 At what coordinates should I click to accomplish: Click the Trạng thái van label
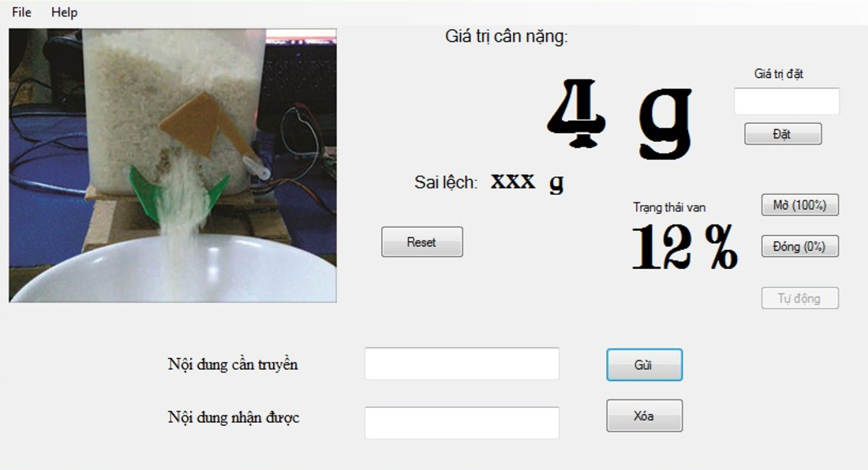(669, 207)
